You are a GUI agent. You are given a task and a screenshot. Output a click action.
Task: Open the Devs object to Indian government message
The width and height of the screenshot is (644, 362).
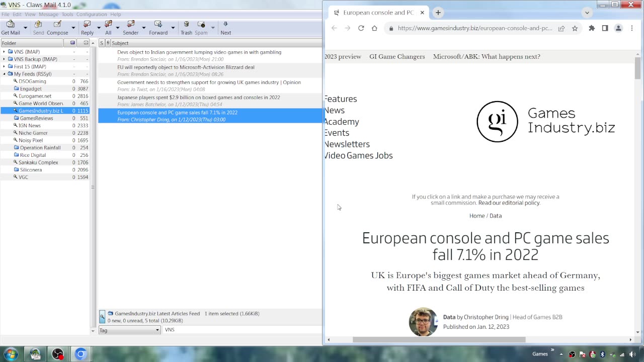point(210,55)
